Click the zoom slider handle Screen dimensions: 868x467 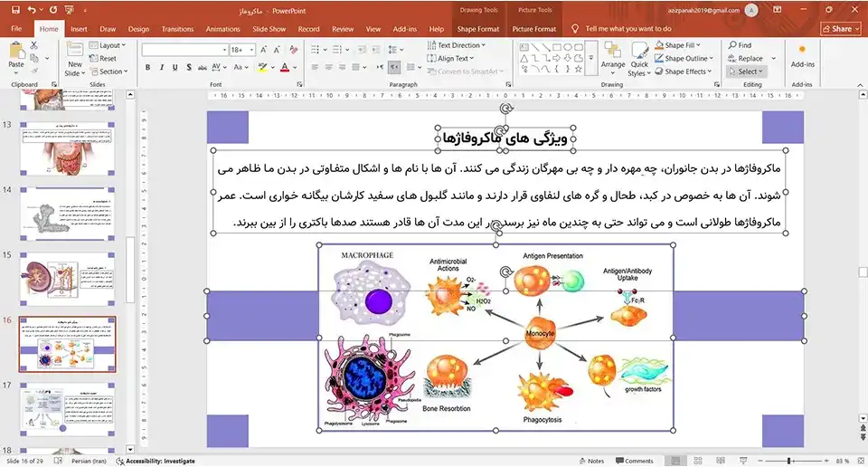(x=788, y=461)
